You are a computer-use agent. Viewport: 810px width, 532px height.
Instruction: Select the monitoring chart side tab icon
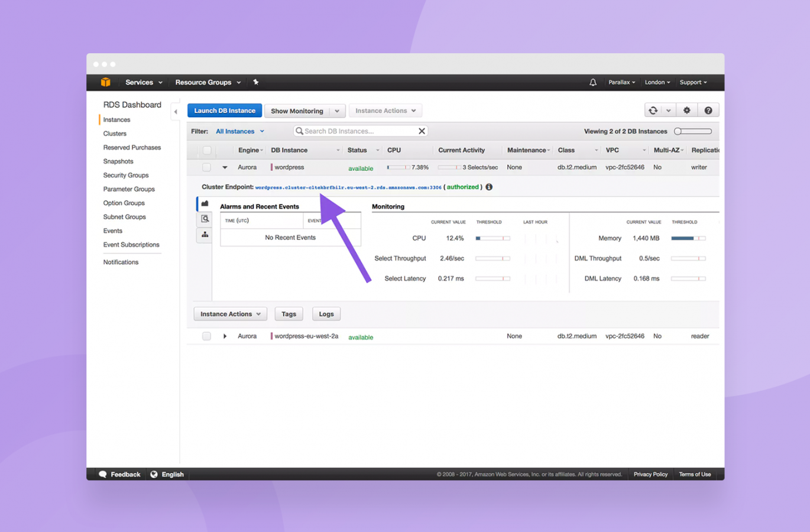205,203
